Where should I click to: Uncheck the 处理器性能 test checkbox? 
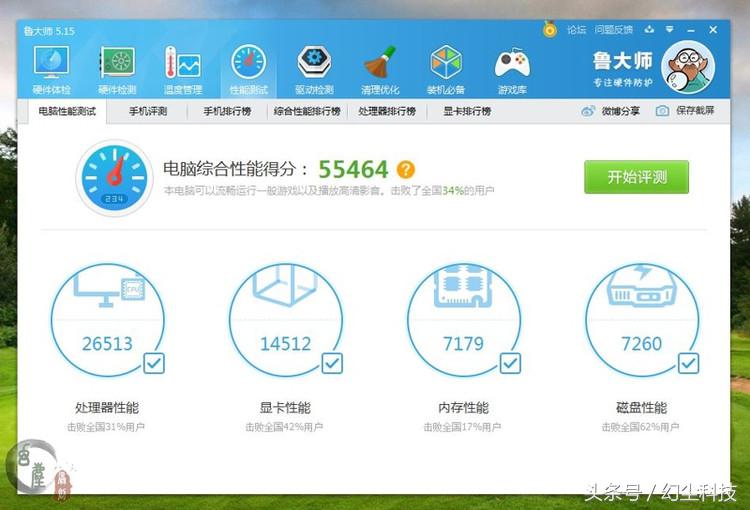click(154, 363)
